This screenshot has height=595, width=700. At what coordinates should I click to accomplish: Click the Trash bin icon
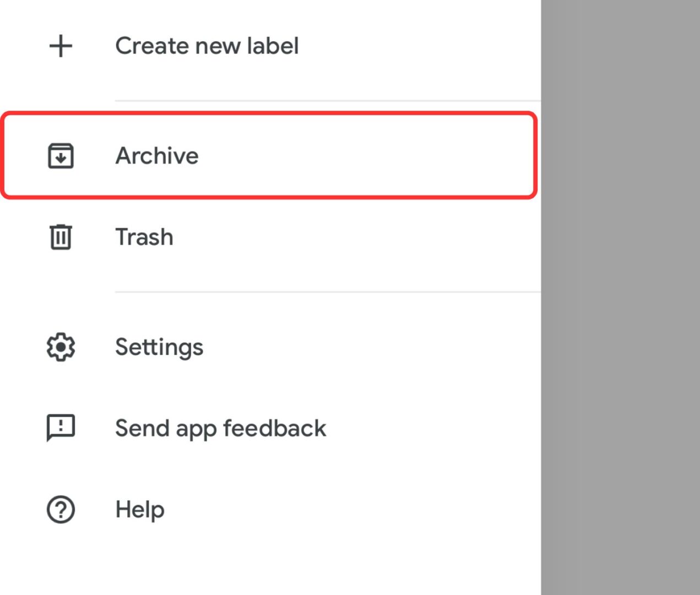click(x=61, y=237)
